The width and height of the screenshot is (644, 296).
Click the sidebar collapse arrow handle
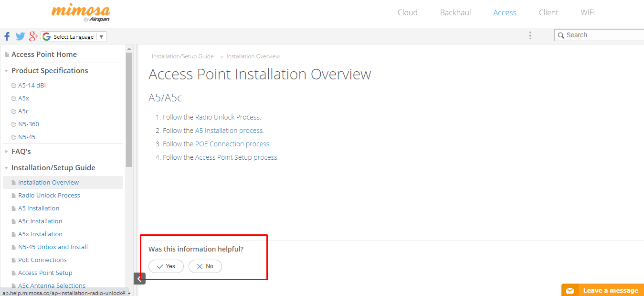click(x=139, y=279)
